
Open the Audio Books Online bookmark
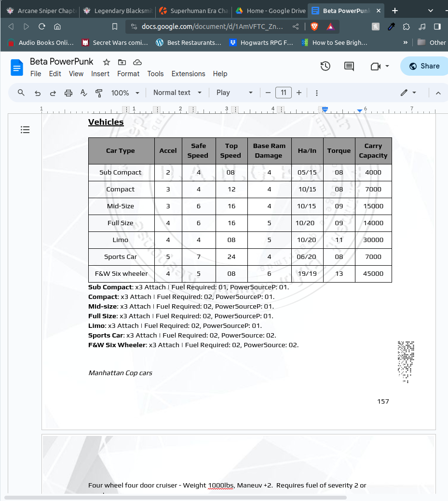(x=41, y=42)
